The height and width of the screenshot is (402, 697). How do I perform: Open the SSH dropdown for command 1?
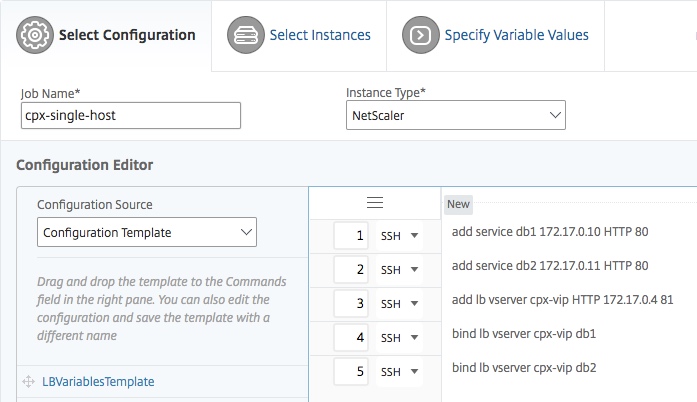(x=399, y=236)
